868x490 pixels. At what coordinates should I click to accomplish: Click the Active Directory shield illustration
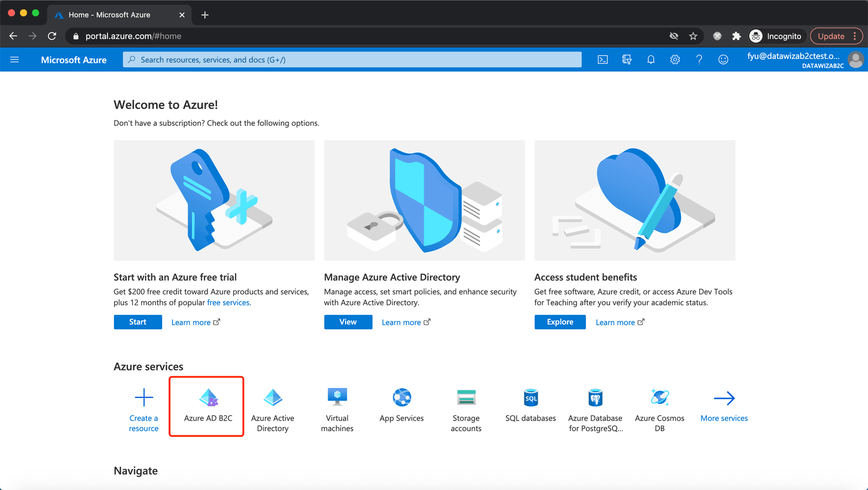[425, 201]
